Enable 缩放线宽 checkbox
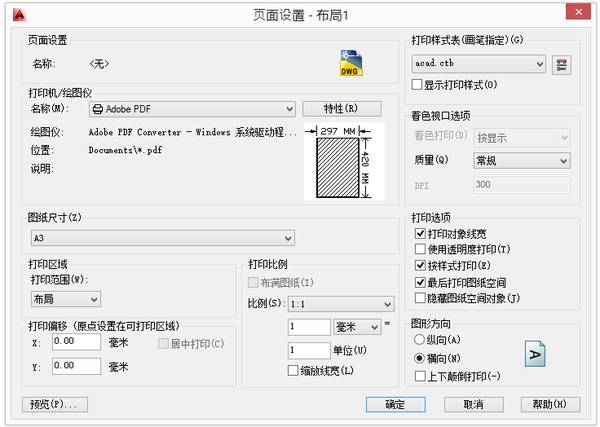This screenshot has height=427, width=600. 293,371
